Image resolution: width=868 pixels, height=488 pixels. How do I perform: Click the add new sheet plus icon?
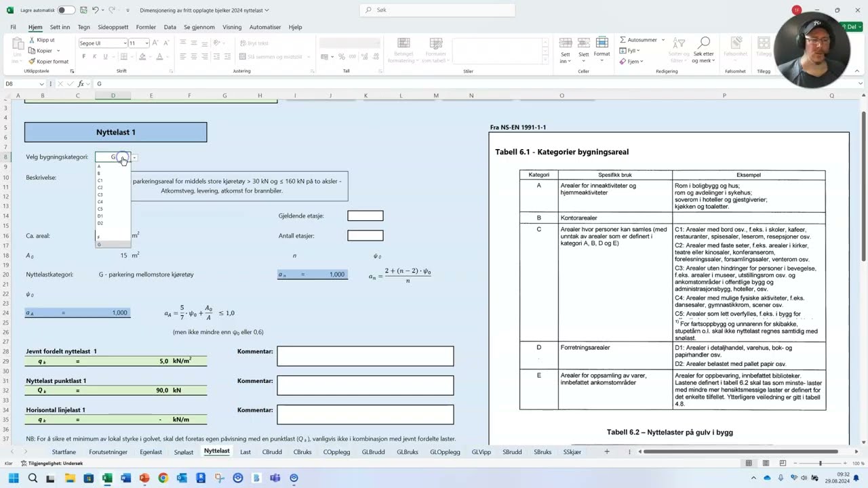point(607,452)
